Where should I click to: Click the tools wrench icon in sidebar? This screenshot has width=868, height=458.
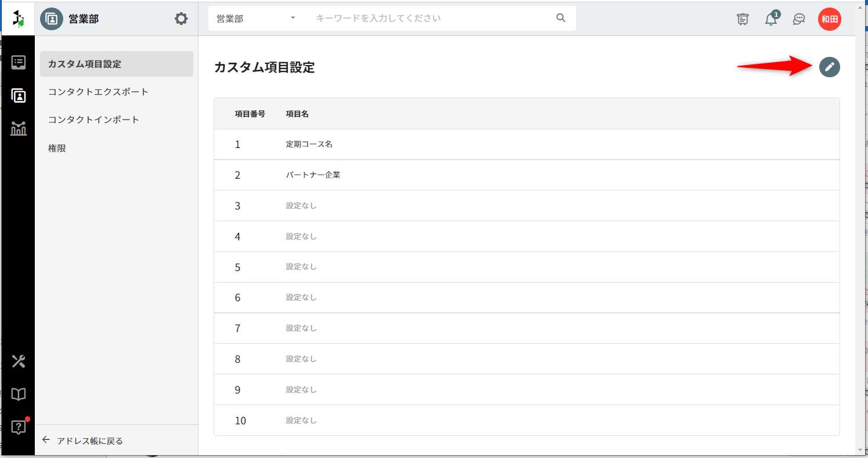19,362
